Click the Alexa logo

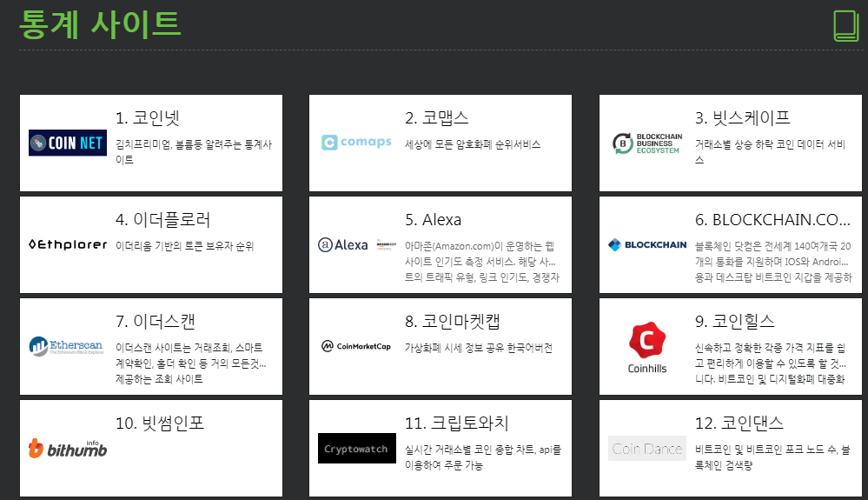click(357, 244)
